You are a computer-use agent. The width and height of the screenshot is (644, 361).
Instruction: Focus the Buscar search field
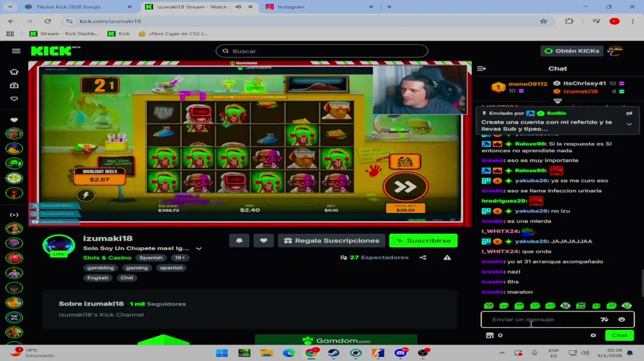click(322, 51)
